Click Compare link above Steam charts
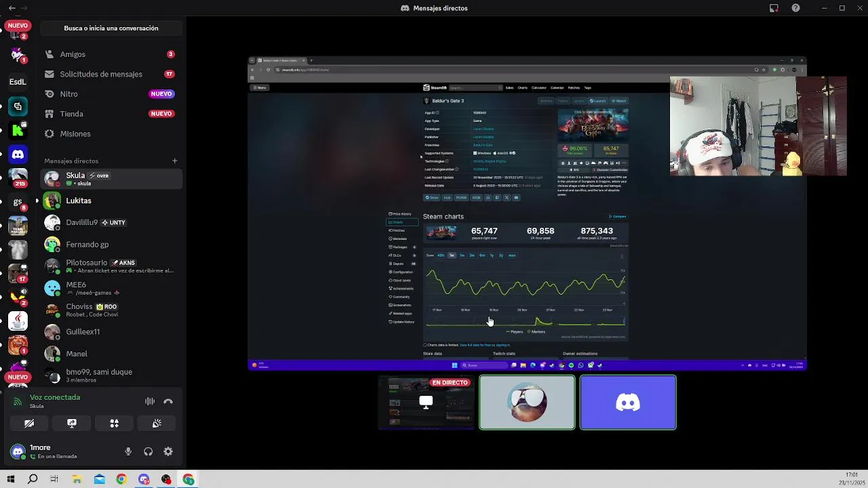This screenshot has width=868, height=488. (x=618, y=217)
